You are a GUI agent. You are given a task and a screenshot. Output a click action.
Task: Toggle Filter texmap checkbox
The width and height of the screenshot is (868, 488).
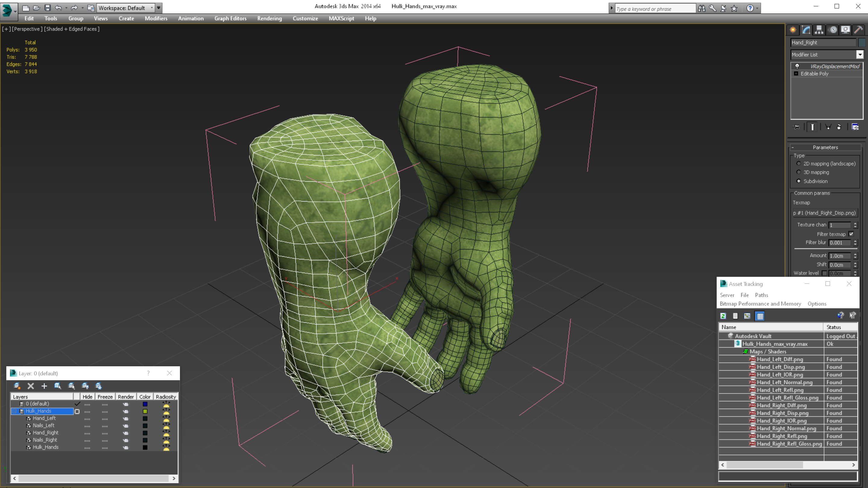(851, 234)
